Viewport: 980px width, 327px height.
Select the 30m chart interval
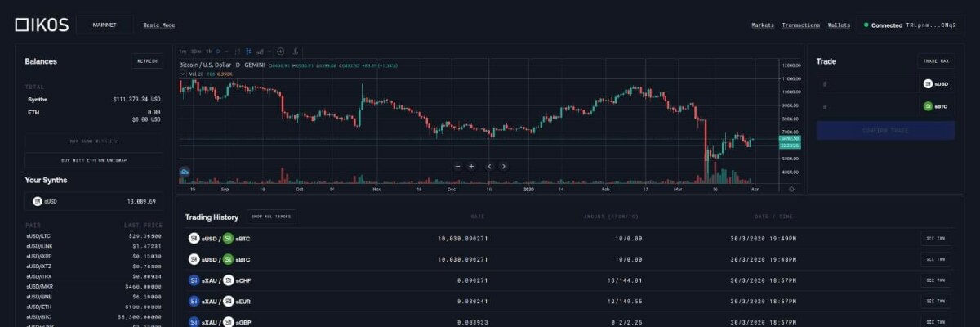[x=196, y=51]
